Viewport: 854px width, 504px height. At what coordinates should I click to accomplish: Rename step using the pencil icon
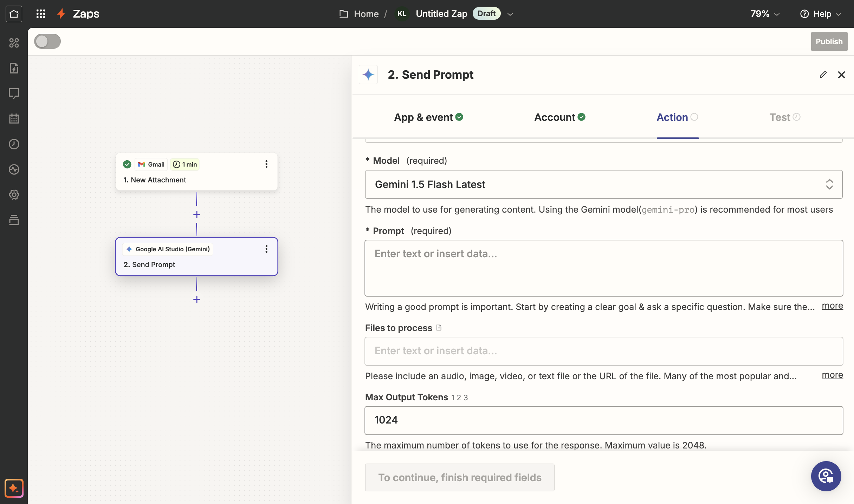pos(823,75)
